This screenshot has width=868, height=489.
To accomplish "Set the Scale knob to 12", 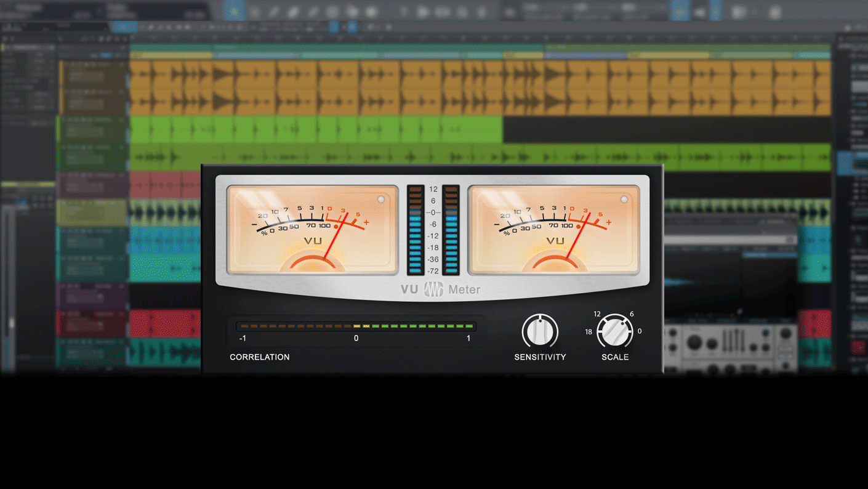I will coord(597,314).
